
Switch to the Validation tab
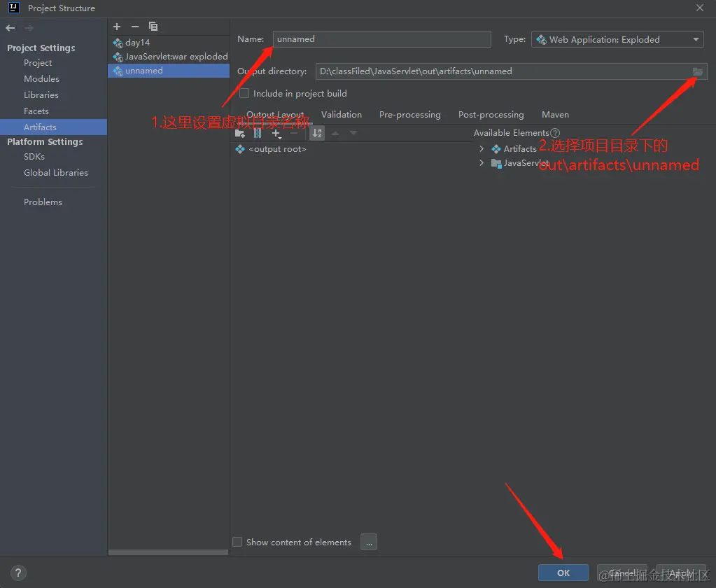coord(341,115)
